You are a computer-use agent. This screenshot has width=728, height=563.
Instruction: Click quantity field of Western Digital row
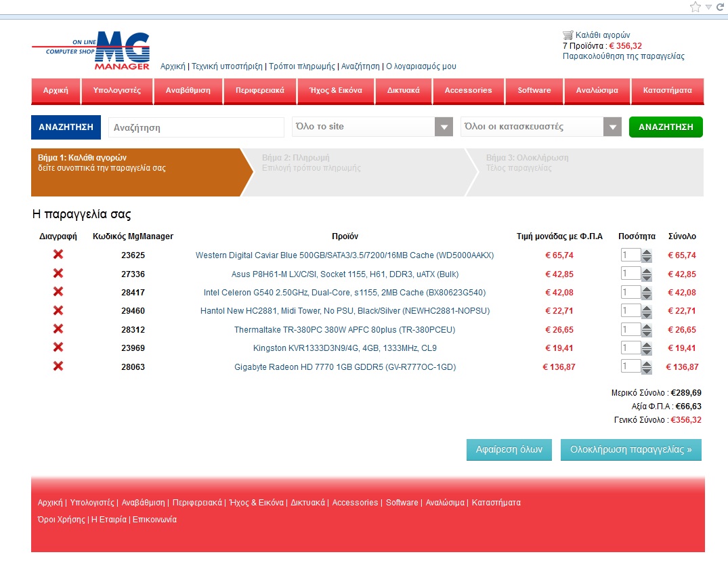tap(630, 255)
